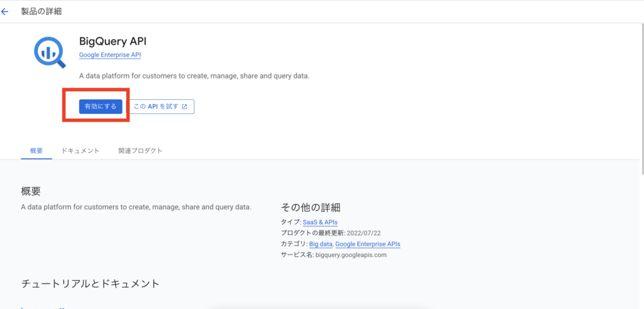Click the その他の詳細 heading
Viewport: 644px width, 309px height.
(311, 207)
